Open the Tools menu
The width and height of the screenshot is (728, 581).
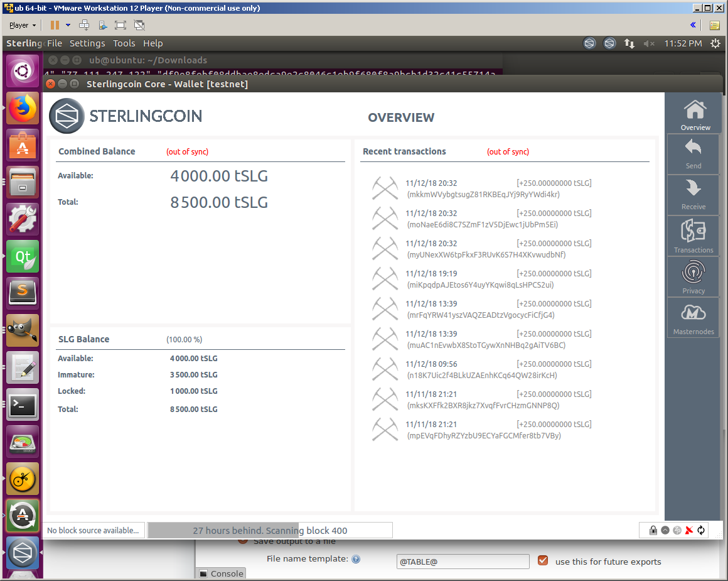click(x=124, y=43)
